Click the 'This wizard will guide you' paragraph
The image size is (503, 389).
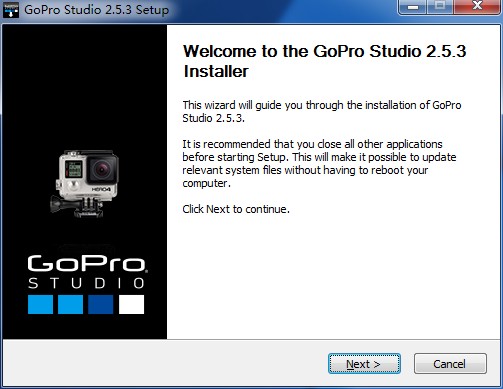pyautogui.click(x=322, y=111)
